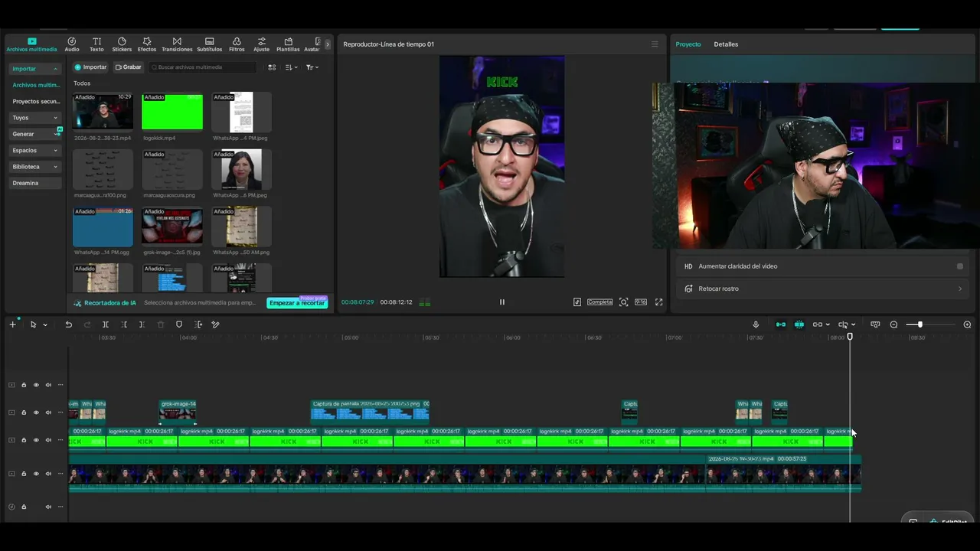
Task: Expand the Generar sidebar section
Action: pyautogui.click(x=35, y=134)
